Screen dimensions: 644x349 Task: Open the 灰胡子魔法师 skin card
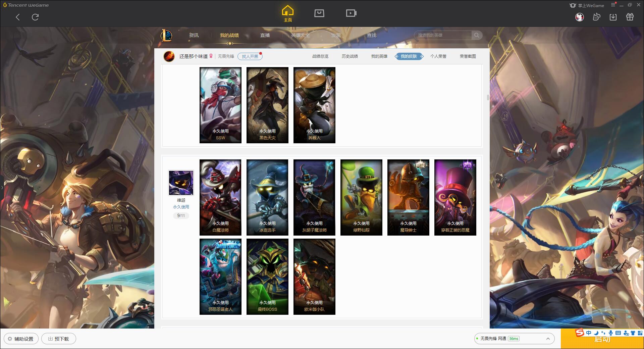314,197
